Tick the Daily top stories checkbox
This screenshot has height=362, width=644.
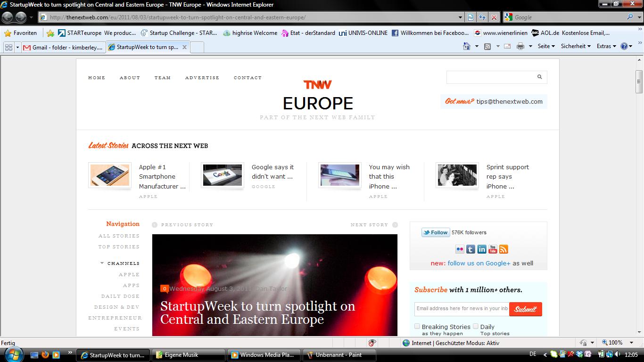click(x=476, y=326)
